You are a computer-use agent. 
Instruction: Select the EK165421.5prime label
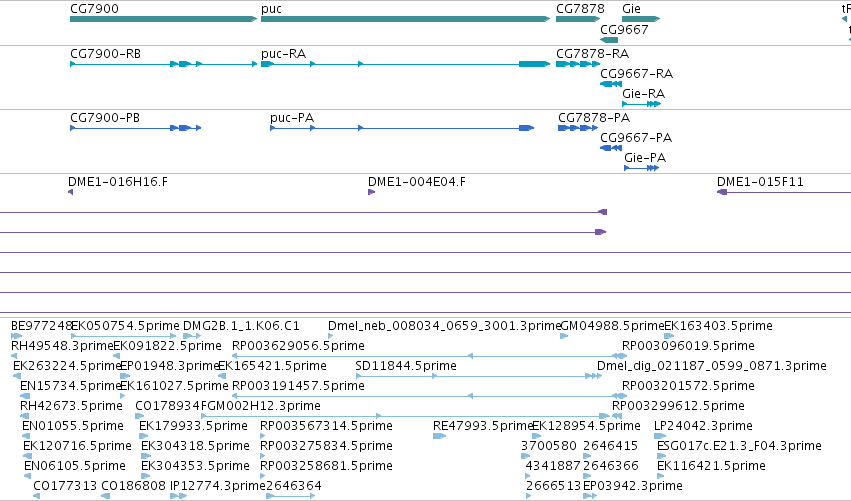tap(272, 366)
